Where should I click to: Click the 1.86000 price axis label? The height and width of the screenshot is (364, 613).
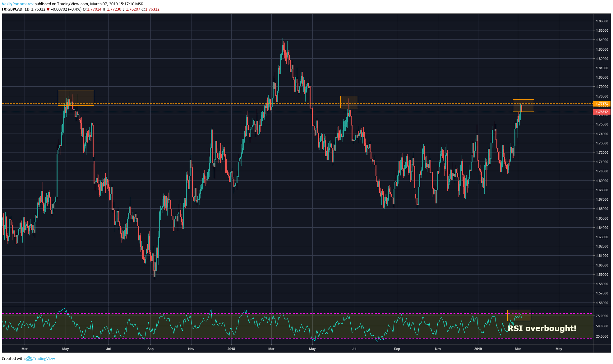click(x=602, y=21)
